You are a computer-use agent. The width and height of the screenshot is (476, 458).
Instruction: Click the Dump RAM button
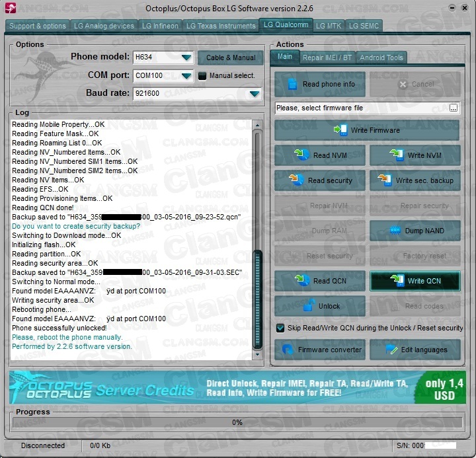(320, 231)
